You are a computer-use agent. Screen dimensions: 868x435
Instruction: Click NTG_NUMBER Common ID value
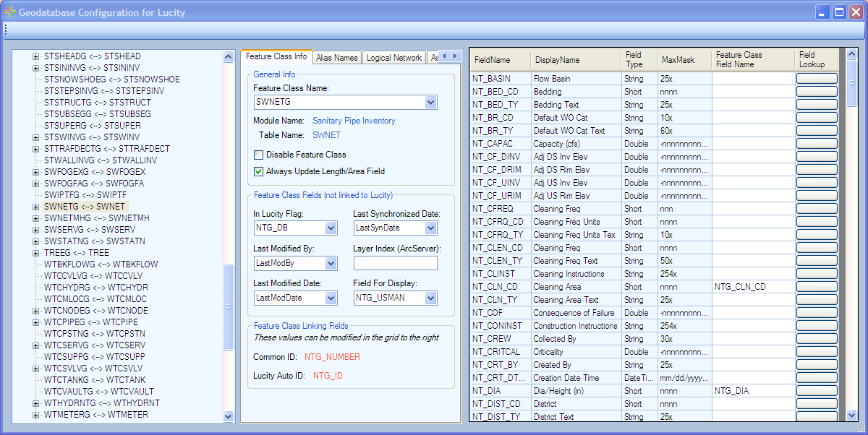332,357
